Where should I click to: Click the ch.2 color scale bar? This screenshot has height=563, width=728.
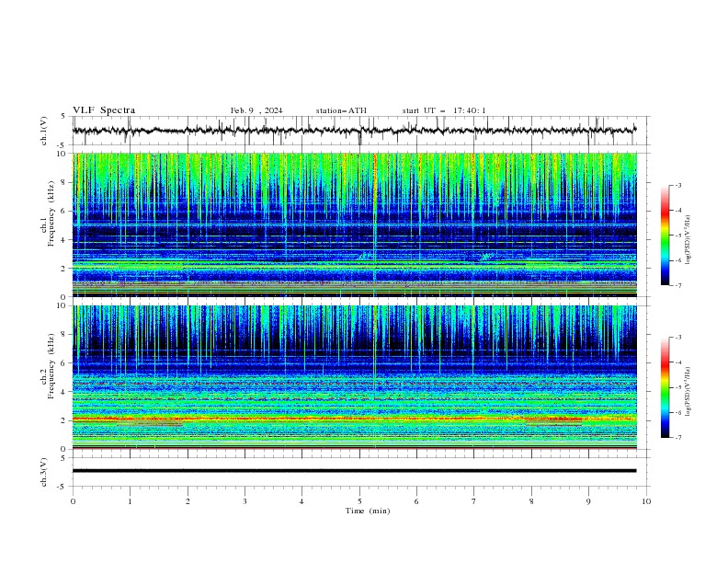click(665, 387)
